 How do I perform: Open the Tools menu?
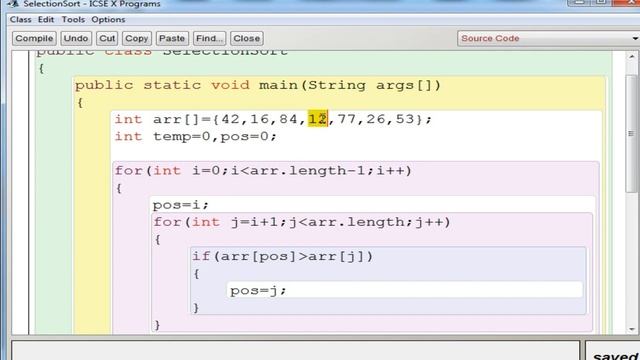click(x=73, y=20)
